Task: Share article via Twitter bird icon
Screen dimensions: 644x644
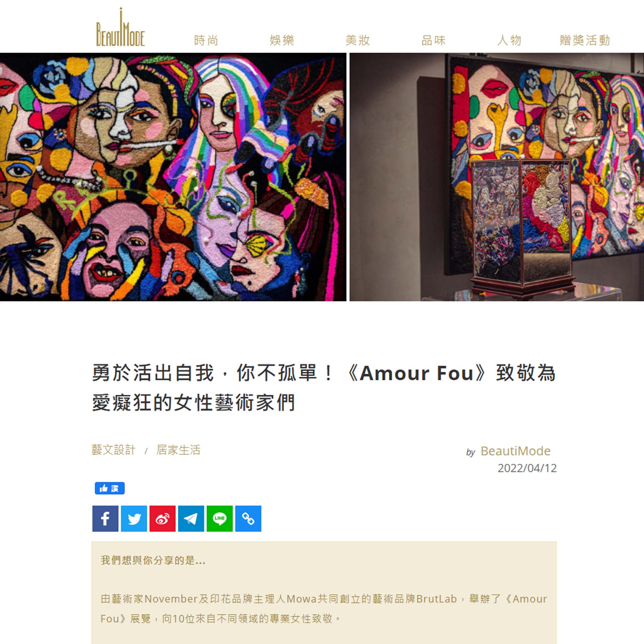Action: (134, 518)
